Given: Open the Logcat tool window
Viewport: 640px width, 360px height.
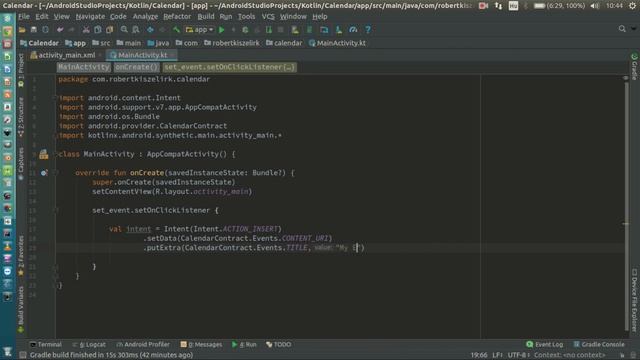Looking at the screenshot, I should click(89, 344).
